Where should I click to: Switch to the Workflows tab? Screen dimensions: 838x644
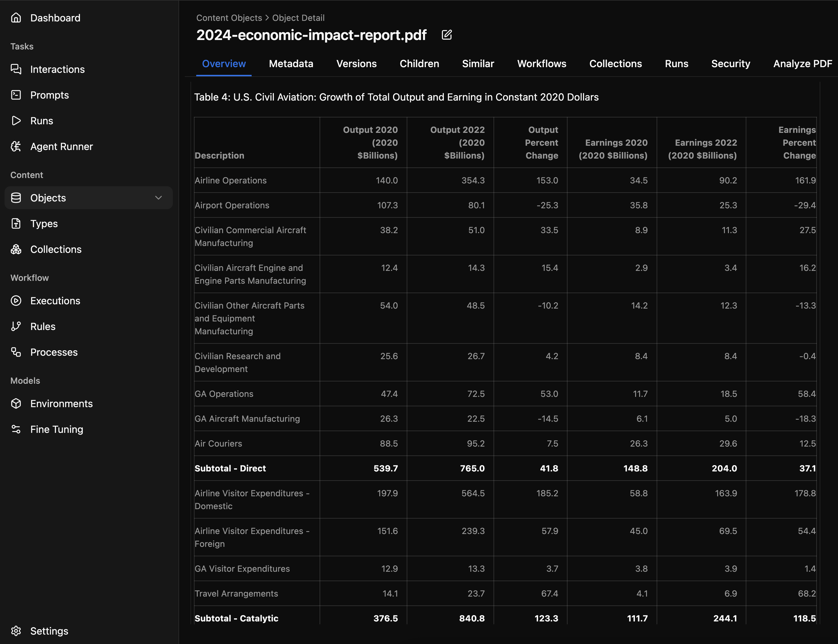(542, 64)
